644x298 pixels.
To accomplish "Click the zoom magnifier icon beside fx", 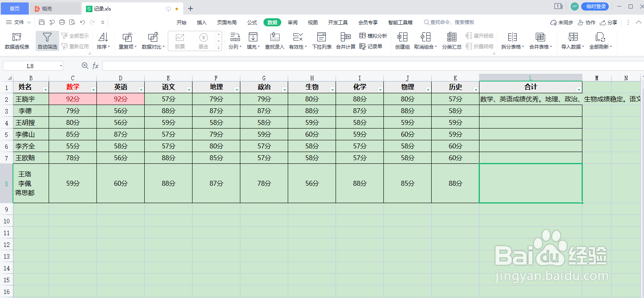I will (x=85, y=66).
